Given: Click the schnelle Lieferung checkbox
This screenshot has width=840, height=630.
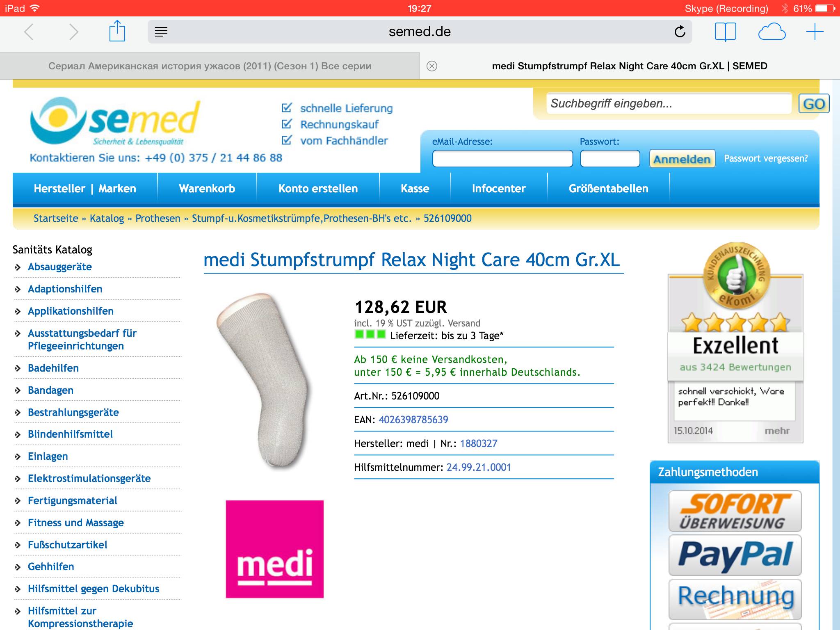Looking at the screenshot, I should tap(287, 108).
